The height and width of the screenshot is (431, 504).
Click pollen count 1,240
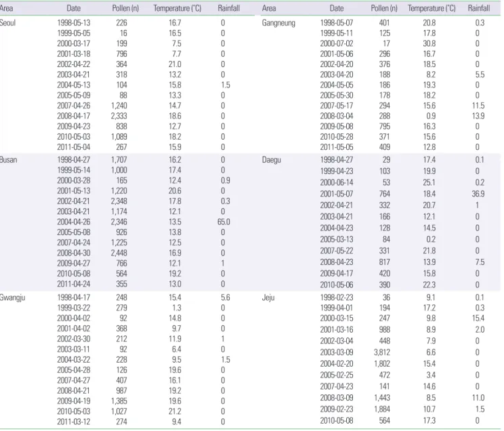pos(119,106)
